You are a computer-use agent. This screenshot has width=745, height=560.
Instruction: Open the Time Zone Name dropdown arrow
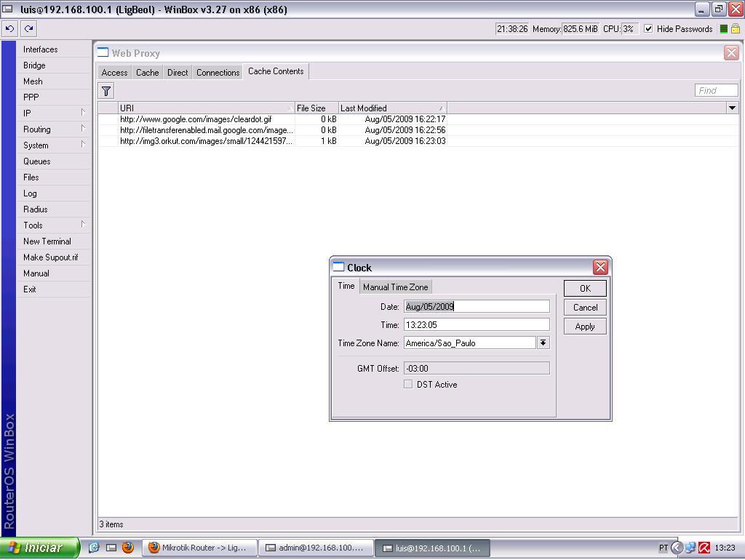[x=543, y=343]
